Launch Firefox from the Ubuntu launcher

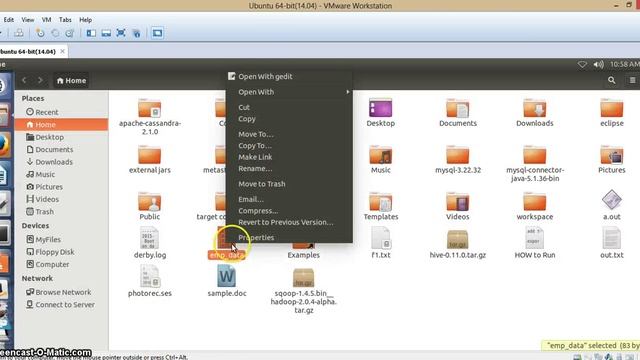click(4, 146)
